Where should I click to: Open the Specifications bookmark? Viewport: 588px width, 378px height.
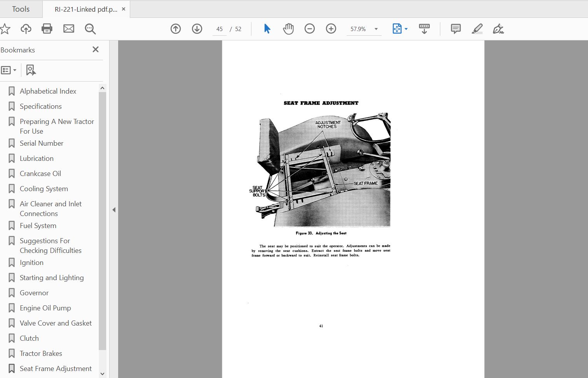pos(41,106)
